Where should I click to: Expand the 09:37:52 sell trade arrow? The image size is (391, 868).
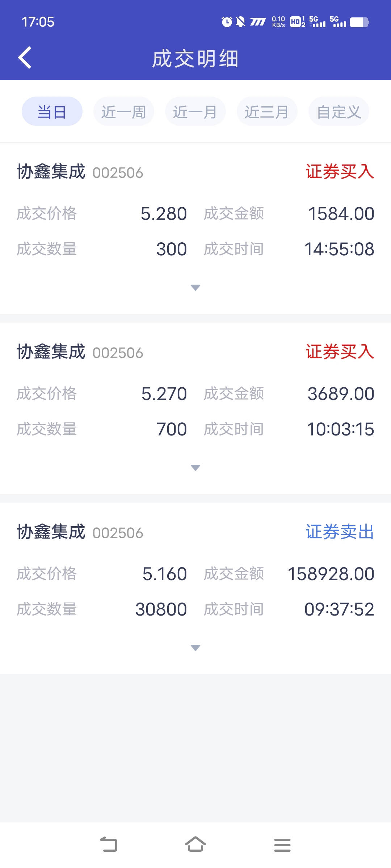point(195,648)
